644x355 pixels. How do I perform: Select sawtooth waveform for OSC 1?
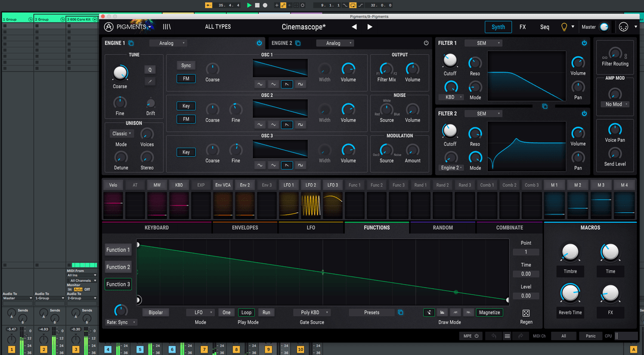point(287,84)
